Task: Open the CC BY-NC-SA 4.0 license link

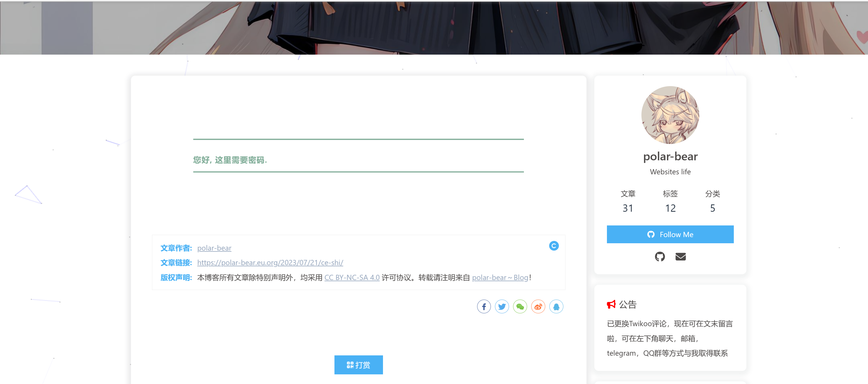Action: [x=352, y=278]
